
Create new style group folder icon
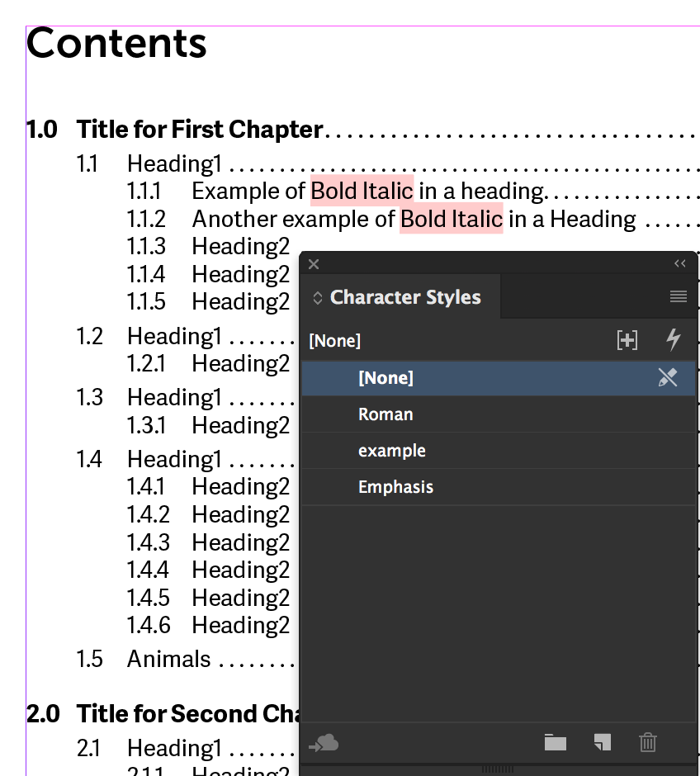click(556, 743)
